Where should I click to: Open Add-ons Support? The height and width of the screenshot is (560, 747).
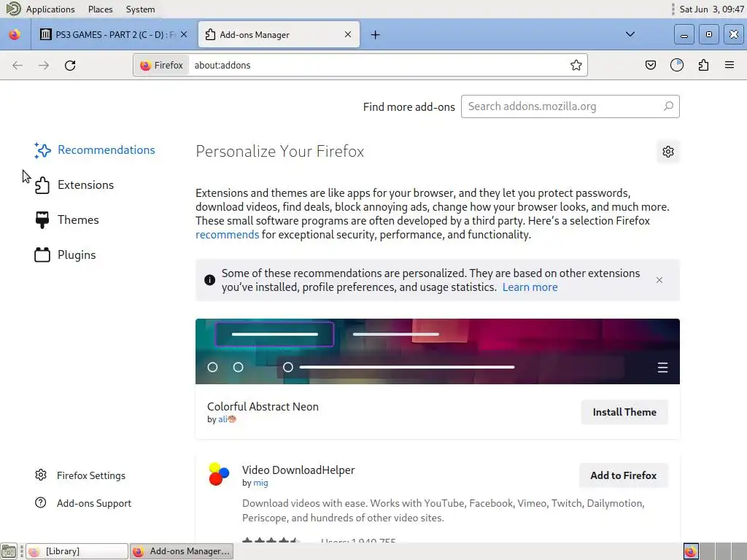pos(83,503)
